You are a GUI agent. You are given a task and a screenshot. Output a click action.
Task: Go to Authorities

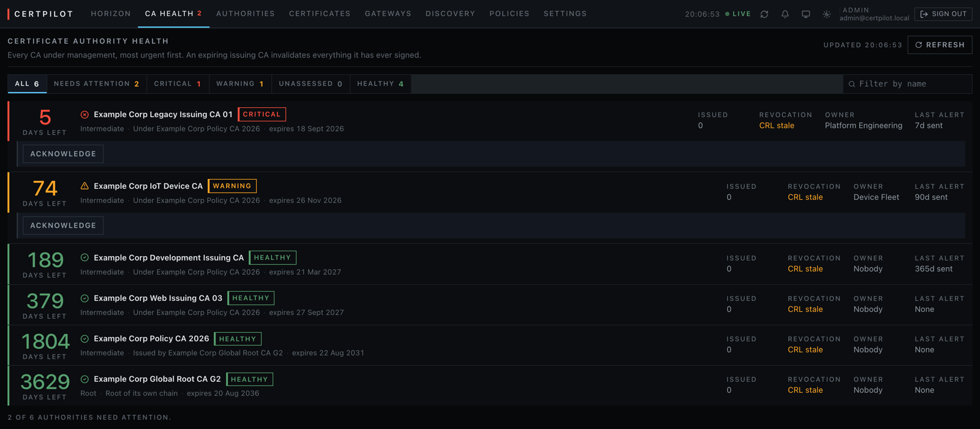[246, 13]
